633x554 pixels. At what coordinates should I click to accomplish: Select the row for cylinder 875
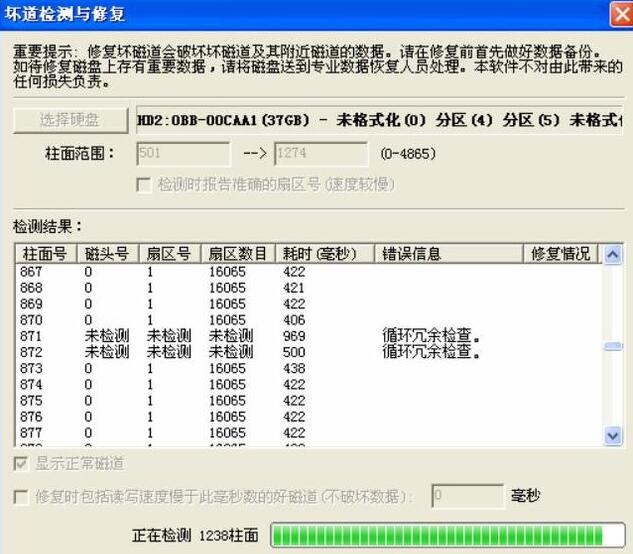[x=309, y=401]
